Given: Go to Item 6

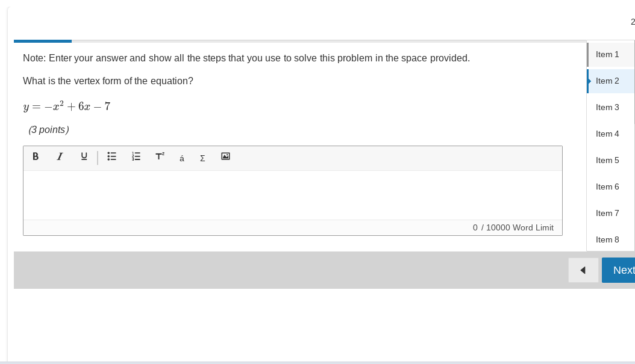Looking at the screenshot, I should coord(607,187).
